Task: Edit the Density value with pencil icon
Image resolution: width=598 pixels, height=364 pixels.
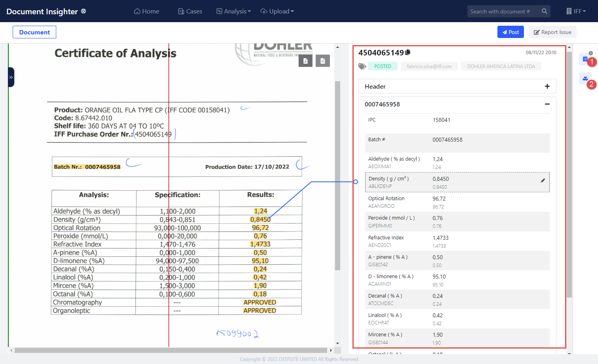Action: point(543,180)
